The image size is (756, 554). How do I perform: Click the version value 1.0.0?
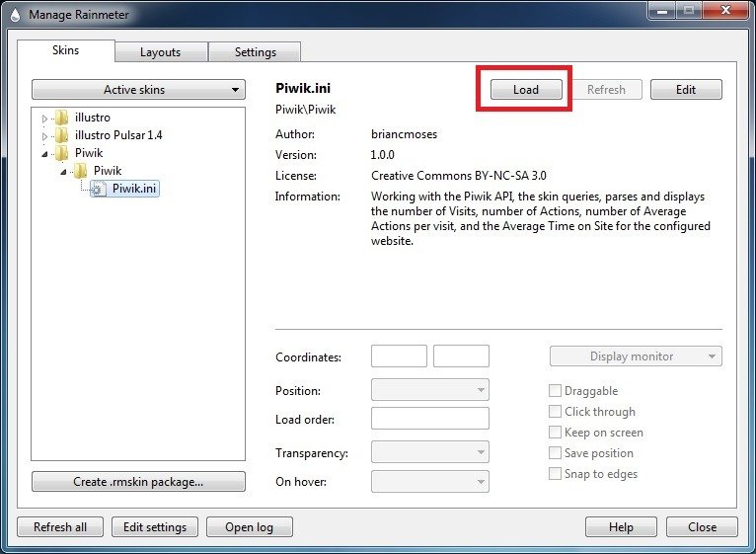pyautogui.click(x=382, y=155)
